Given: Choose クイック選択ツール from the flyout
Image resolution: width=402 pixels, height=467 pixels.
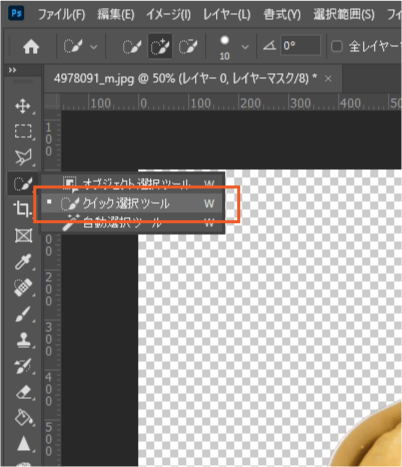Looking at the screenshot, I should [x=133, y=203].
